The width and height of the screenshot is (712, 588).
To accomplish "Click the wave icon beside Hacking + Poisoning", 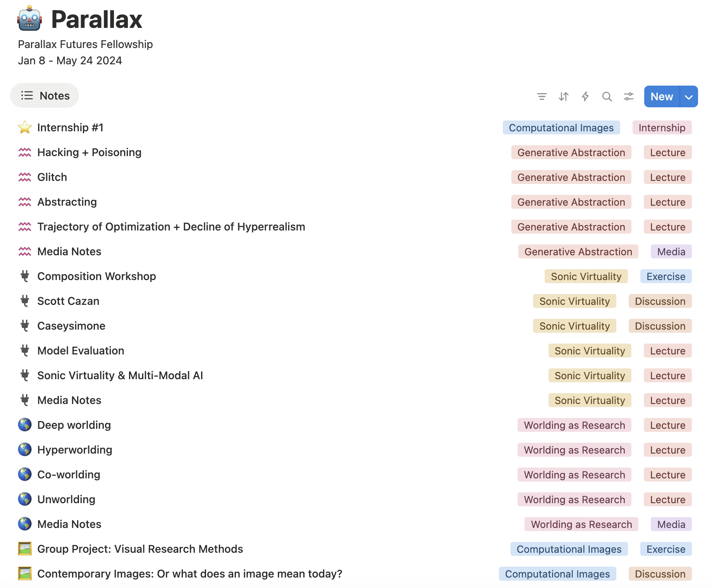I will pyautogui.click(x=25, y=152).
